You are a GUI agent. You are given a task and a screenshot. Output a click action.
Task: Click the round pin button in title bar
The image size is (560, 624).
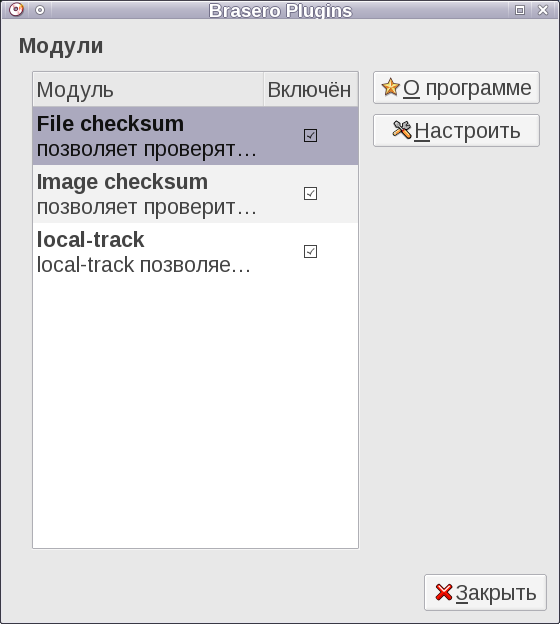point(40,10)
